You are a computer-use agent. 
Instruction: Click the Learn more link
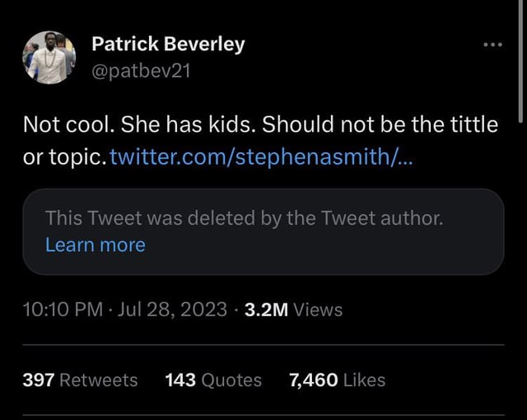pyautogui.click(x=95, y=245)
